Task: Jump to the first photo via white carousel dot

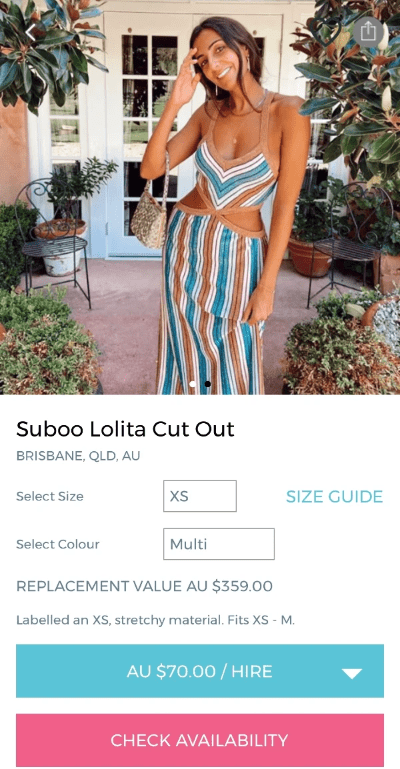Action: [193, 384]
